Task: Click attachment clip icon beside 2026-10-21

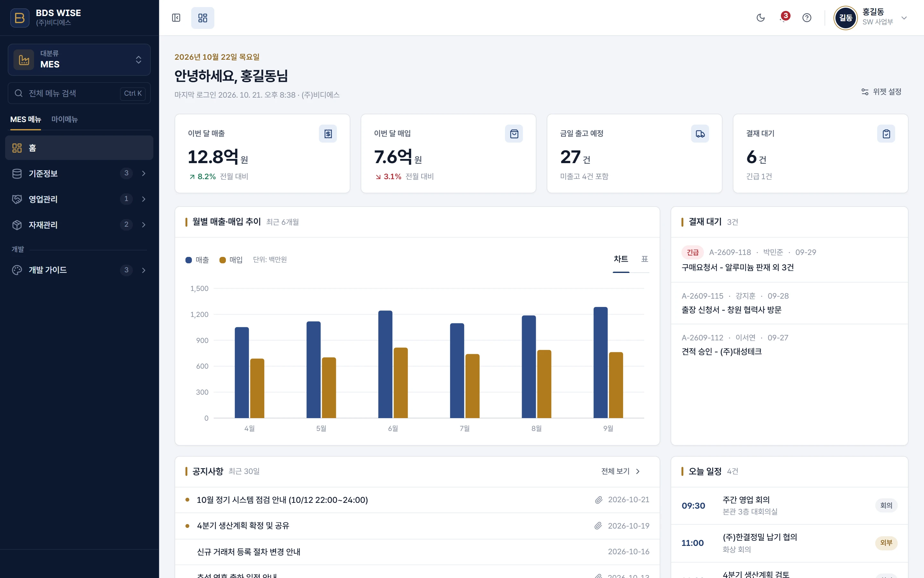Action: 598,500
